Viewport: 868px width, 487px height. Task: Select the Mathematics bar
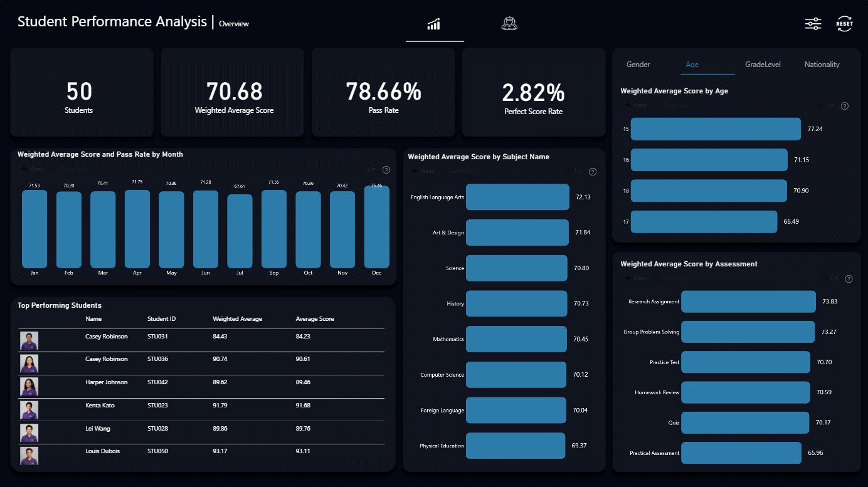pyautogui.click(x=516, y=339)
